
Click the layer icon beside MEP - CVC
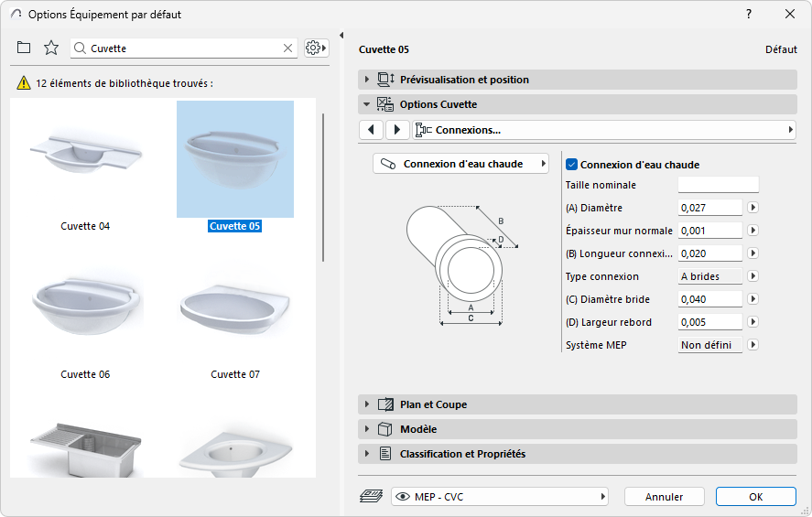(371, 496)
